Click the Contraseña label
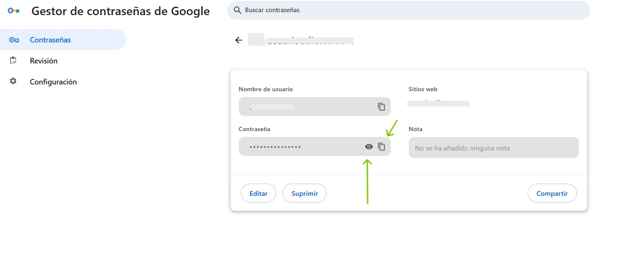 (x=254, y=129)
